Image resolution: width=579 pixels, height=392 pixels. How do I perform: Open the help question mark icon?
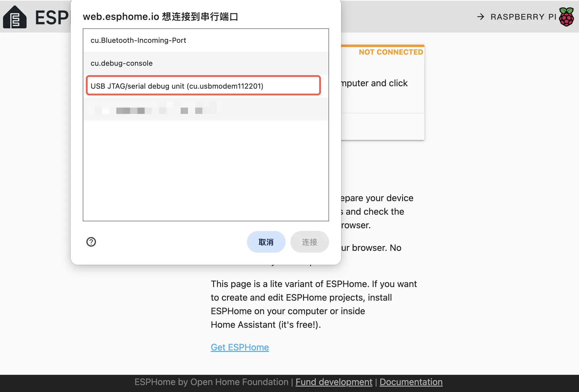(x=91, y=242)
